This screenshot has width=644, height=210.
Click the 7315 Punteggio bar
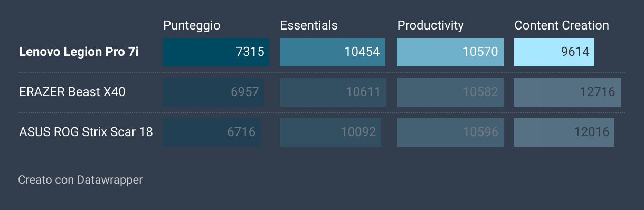coord(216,52)
